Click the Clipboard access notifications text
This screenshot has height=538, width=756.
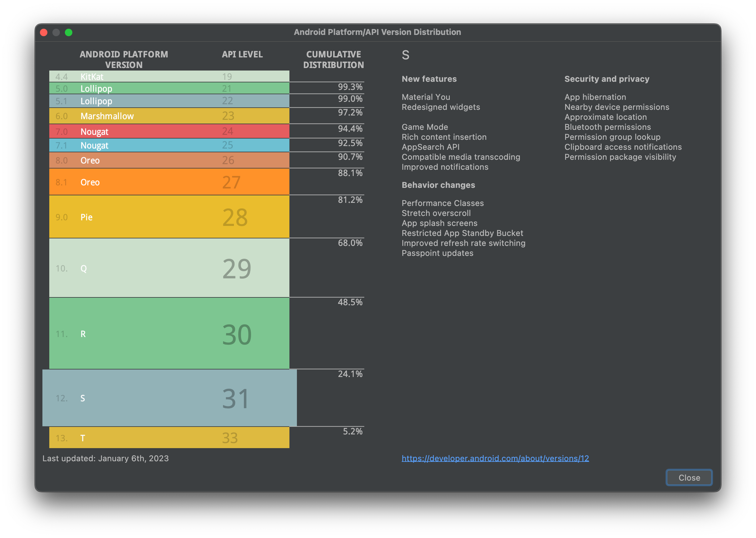tap(623, 147)
